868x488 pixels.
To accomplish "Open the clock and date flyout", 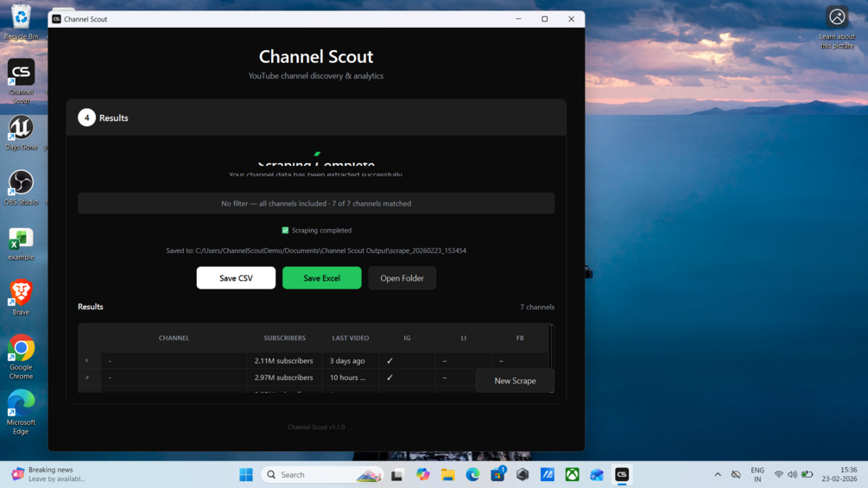I will (839, 475).
